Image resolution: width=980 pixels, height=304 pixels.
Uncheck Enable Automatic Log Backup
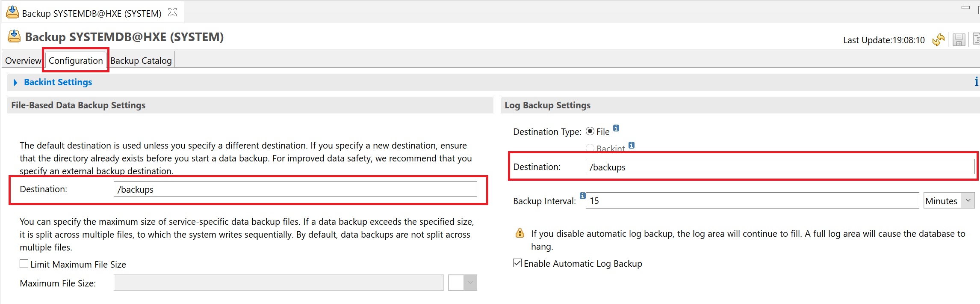click(x=517, y=263)
